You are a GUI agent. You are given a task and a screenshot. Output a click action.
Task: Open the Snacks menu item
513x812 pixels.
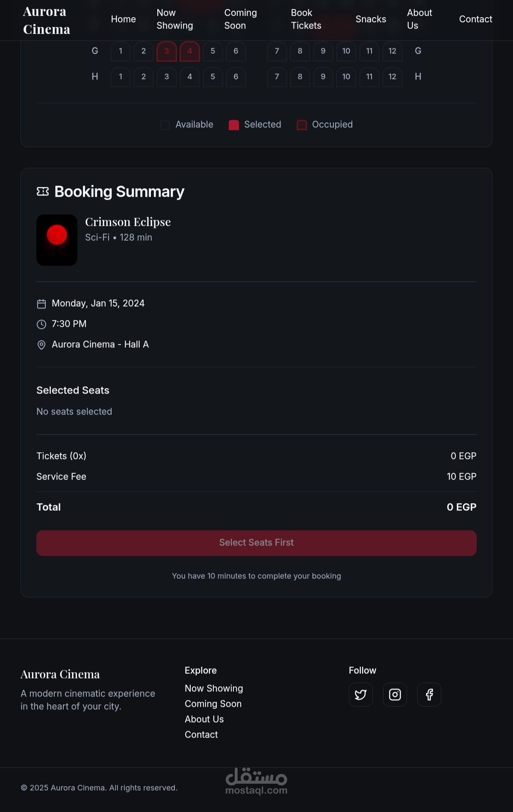[x=371, y=19]
